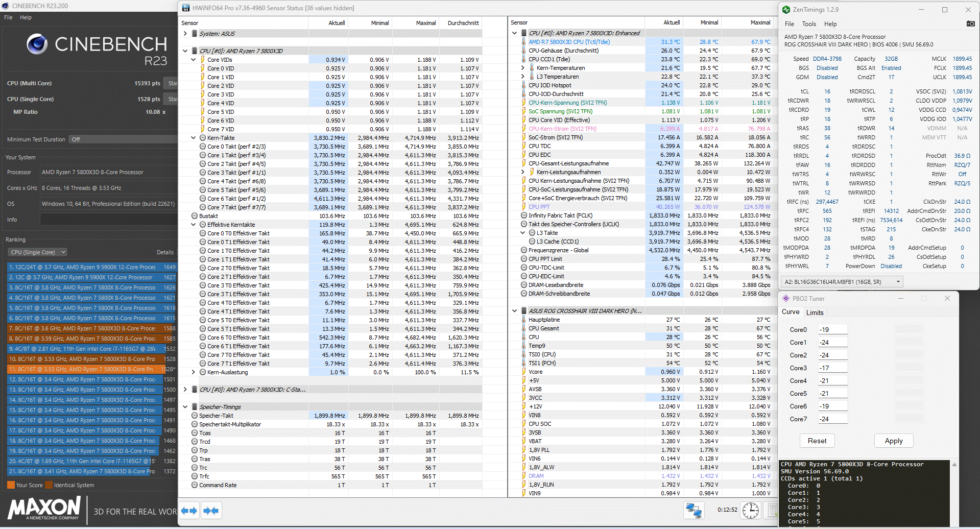Click the ZenTimings screenshot camera icon
Screen dimensions: 980x529
pos(970,23)
